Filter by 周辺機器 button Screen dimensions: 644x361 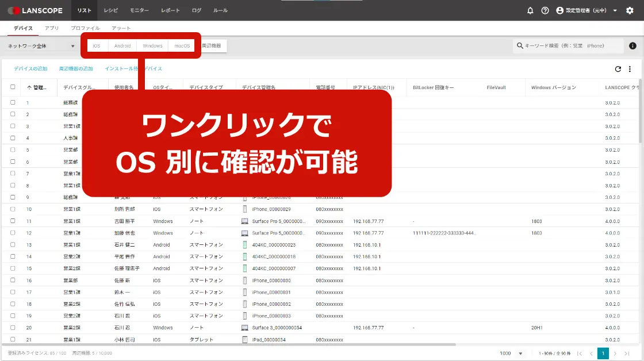pos(213,46)
